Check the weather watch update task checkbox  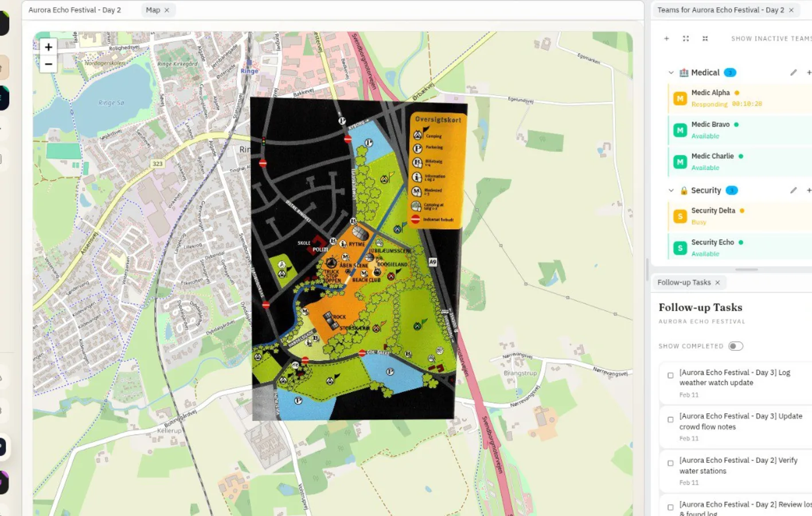[670, 375]
